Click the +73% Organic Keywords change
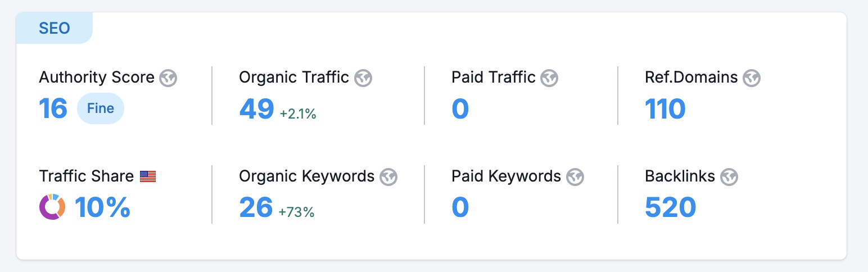 (x=296, y=212)
